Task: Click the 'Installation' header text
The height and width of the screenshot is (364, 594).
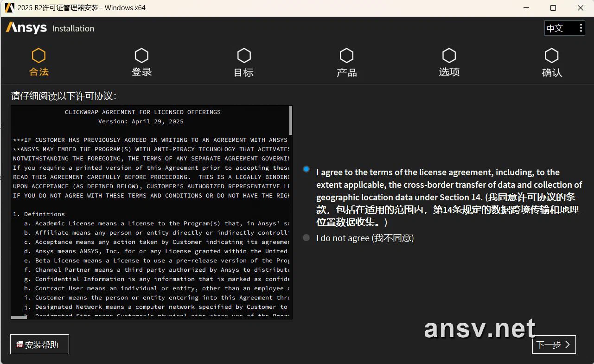Action: coord(73,28)
